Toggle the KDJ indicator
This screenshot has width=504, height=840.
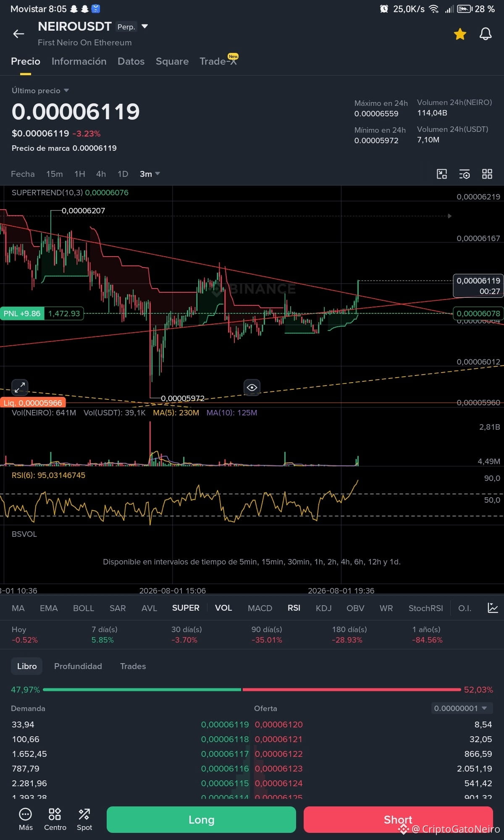tap(324, 608)
